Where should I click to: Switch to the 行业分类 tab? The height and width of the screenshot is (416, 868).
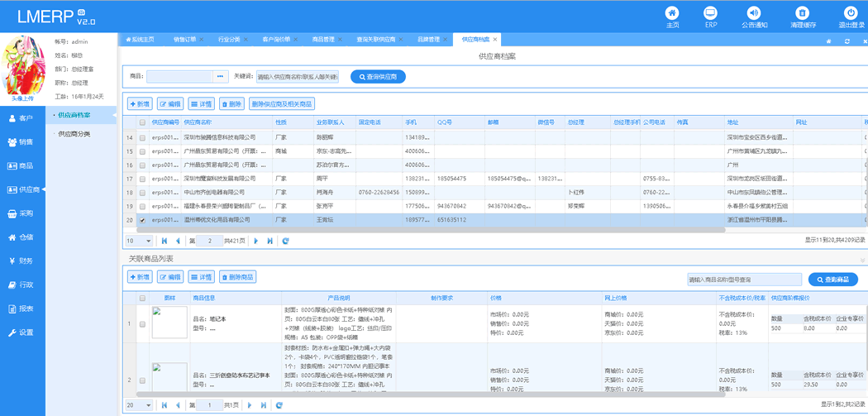coord(229,40)
